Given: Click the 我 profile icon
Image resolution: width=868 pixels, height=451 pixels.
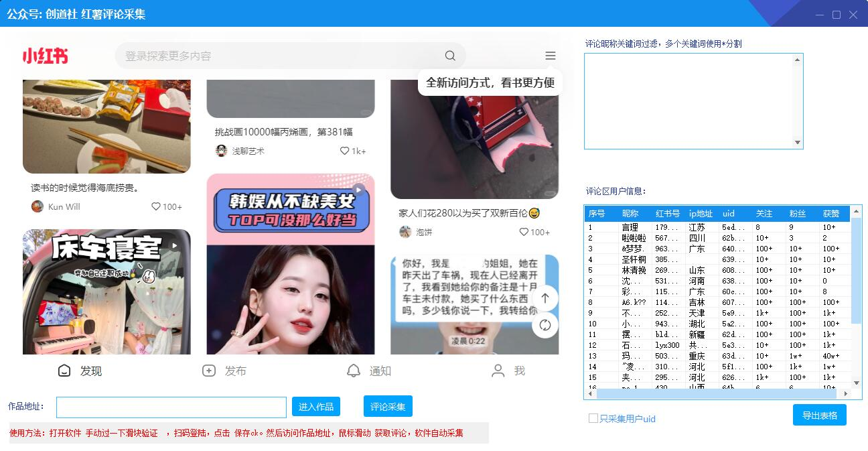Looking at the screenshot, I should [498, 370].
